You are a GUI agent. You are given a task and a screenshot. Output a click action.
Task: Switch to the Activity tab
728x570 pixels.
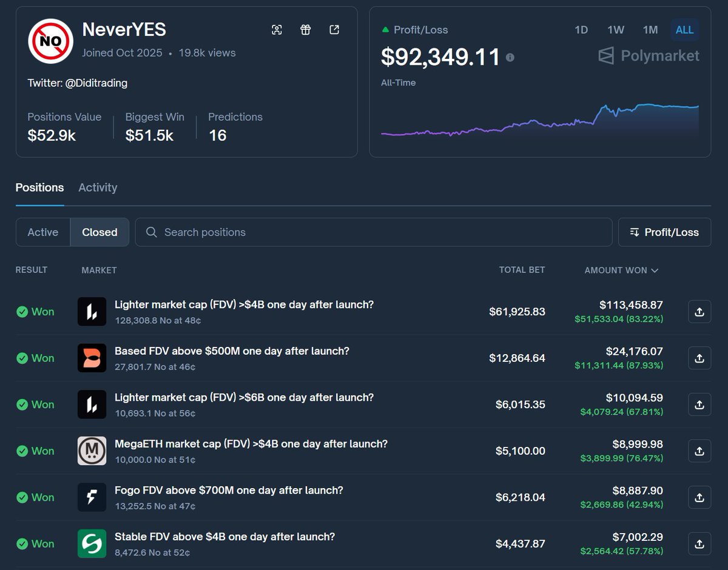coord(98,188)
